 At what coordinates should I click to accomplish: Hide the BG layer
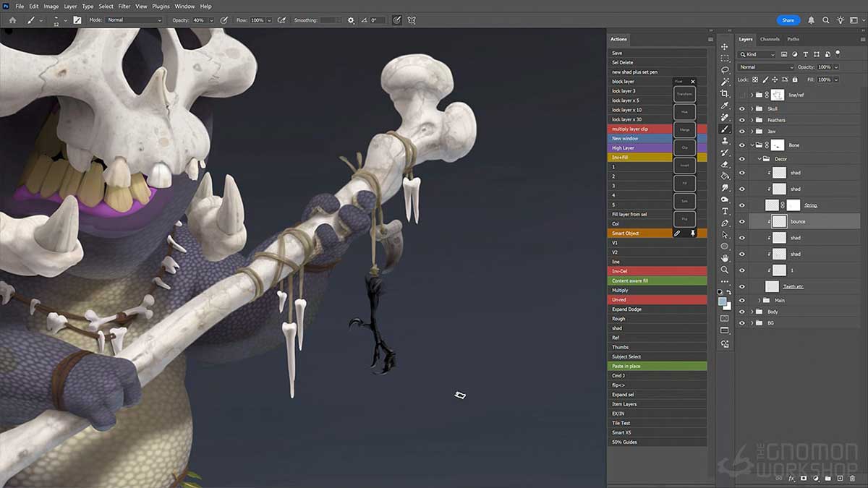(743, 322)
